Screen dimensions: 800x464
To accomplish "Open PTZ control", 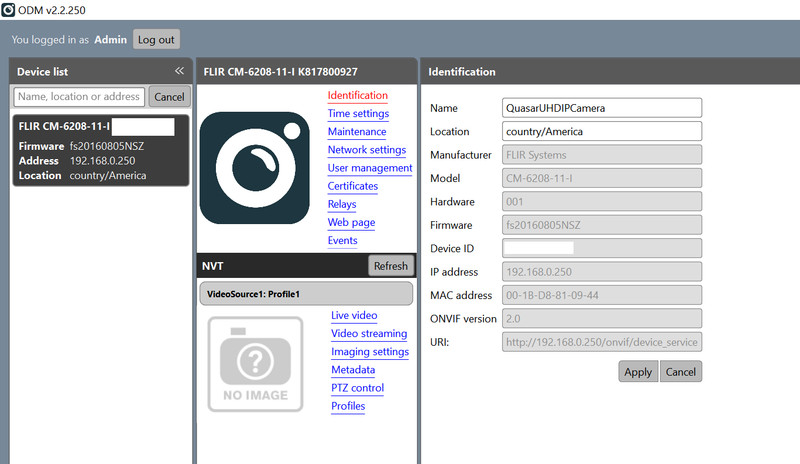I will tap(357, 388).
